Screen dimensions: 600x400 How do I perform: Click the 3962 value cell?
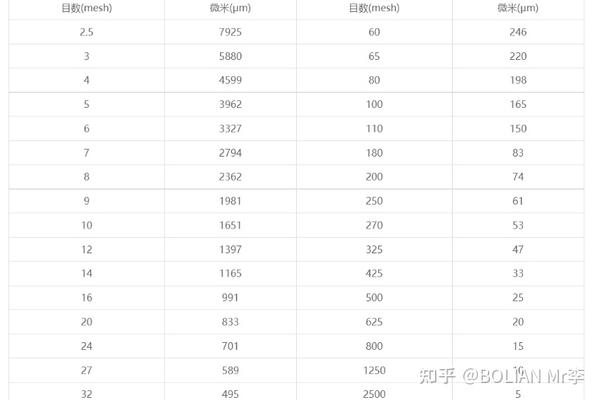click(232, 105)
